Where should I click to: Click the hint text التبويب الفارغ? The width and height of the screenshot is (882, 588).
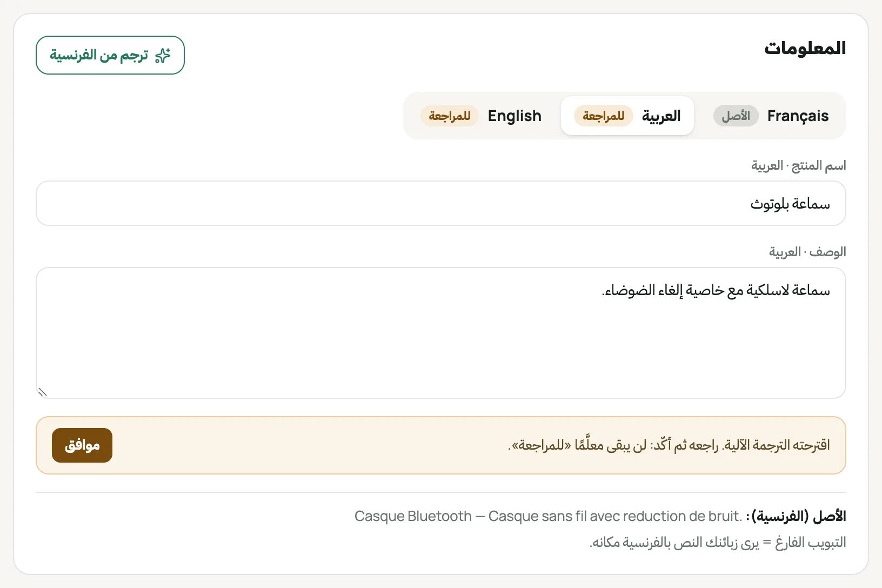coord(811,542)
